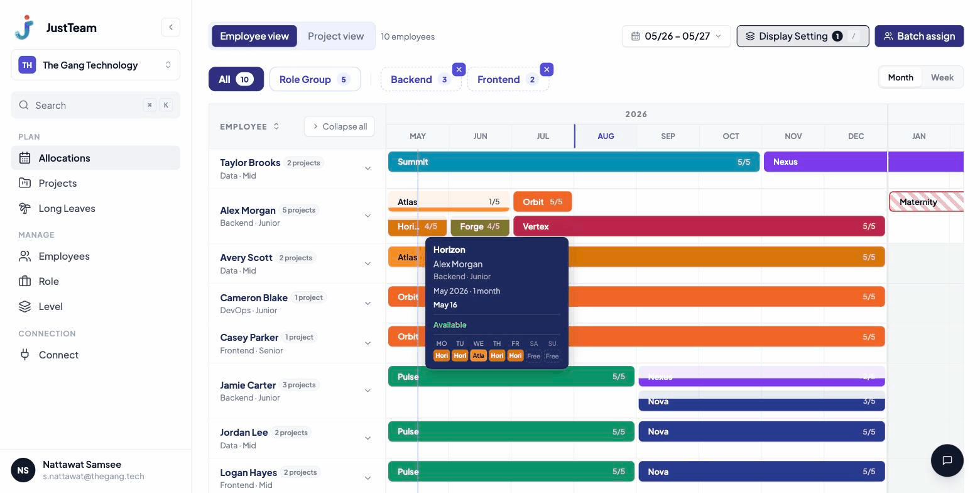
Task: Click Taylor Brooks purple Nexus allocation bar
Action: 864,162
